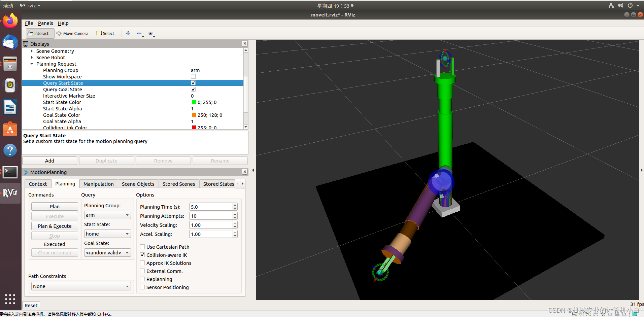Click the zoom-in plus toolbar icon
This screenshot has height=317, width=644.
pos(128,33)
